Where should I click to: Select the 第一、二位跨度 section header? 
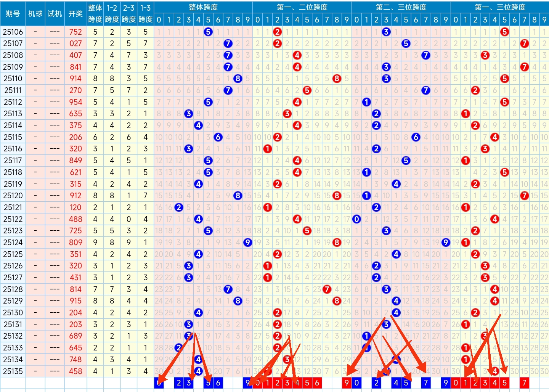pyautogui.click(x=302, y=7)
